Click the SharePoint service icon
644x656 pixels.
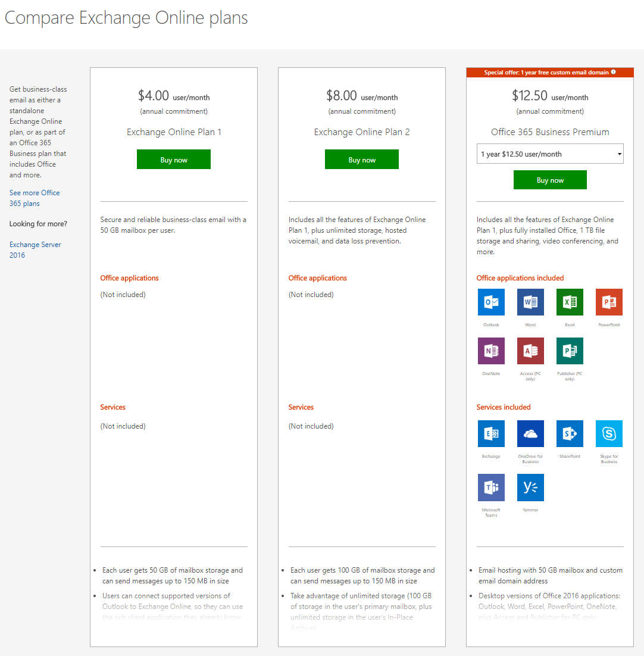point(570,434)
